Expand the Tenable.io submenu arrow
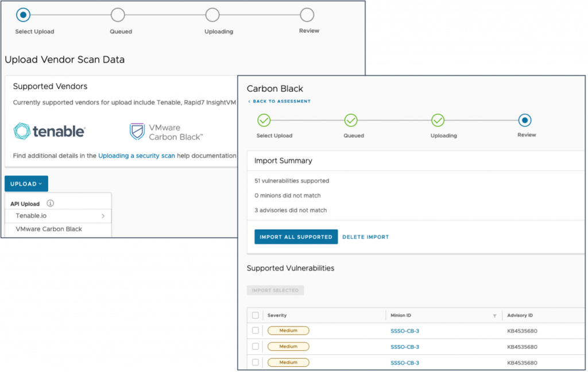The image size is (588, 372). (x=103, y=216)
